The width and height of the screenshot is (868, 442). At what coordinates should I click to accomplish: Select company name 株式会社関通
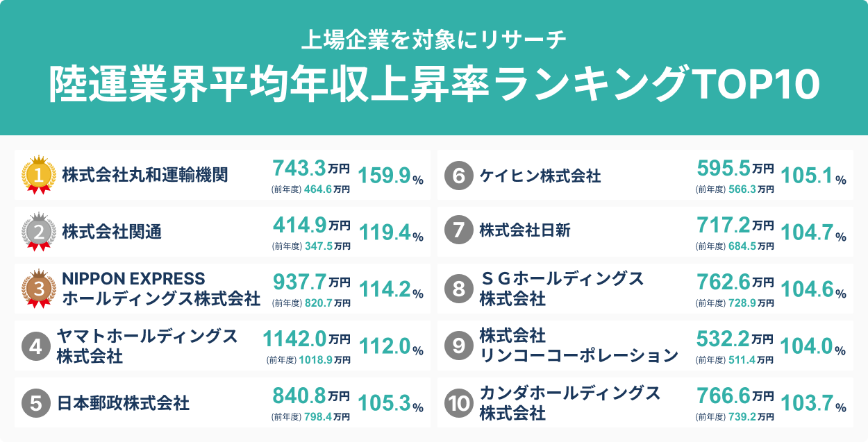(x=112, y=232)
